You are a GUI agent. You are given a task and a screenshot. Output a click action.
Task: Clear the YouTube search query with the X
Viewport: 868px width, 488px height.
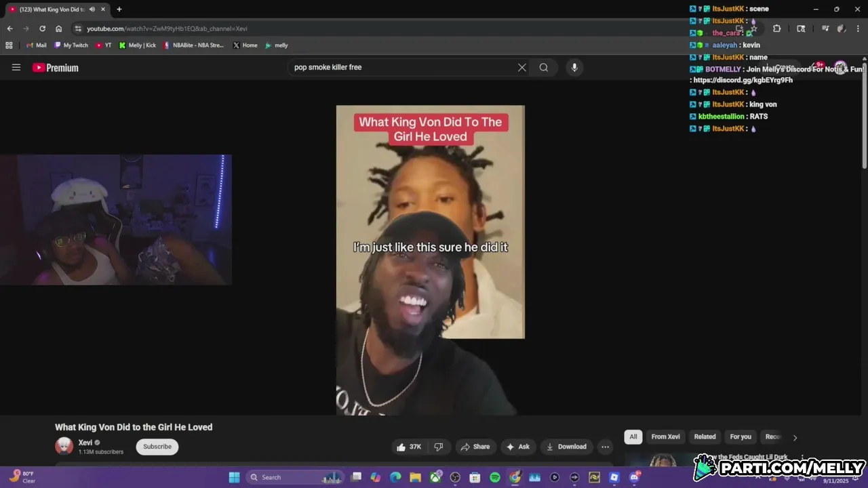point(522,67)
